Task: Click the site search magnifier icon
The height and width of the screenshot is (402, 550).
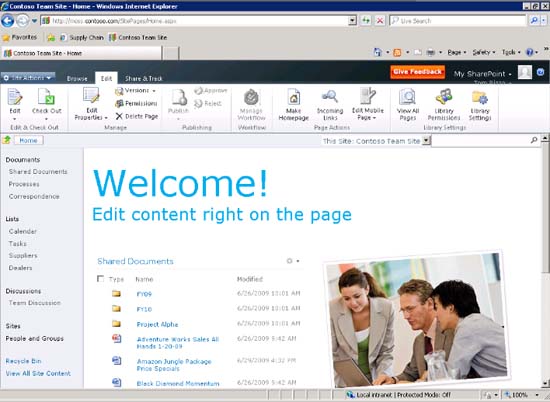Action: pyautogui.click(x=534, y=140)
